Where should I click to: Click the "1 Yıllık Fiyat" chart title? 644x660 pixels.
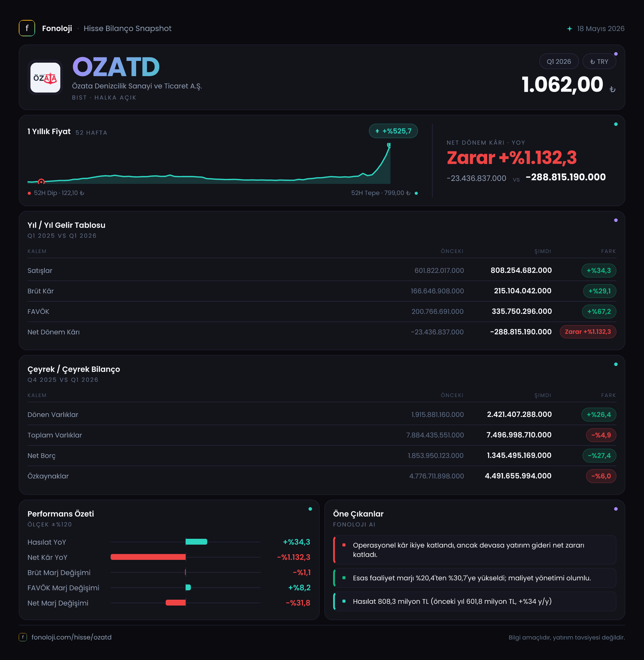pos(49,131)
